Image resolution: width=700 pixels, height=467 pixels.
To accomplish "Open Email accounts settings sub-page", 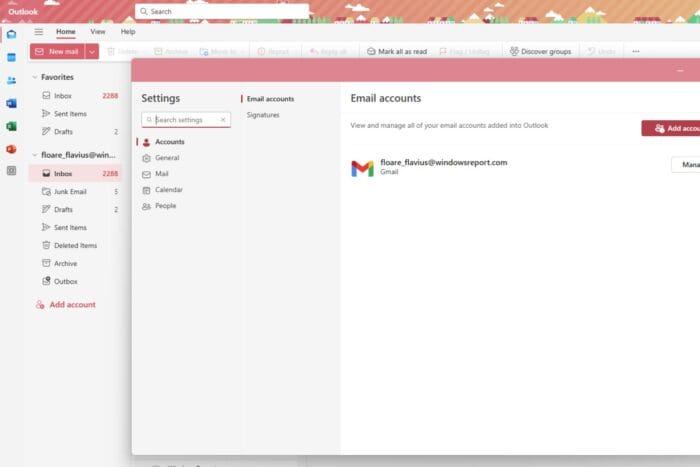I will (x=270, y=99).
